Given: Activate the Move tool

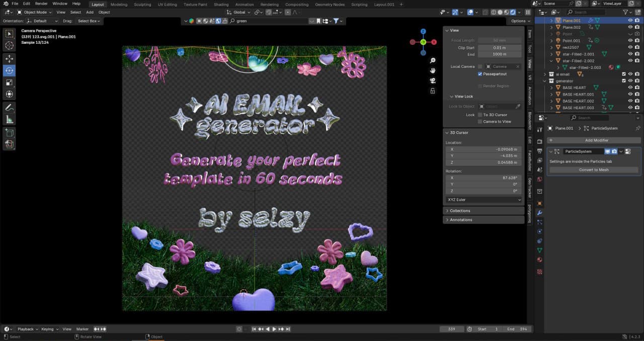Looking at the screenshot, I should tap(9, 59).
